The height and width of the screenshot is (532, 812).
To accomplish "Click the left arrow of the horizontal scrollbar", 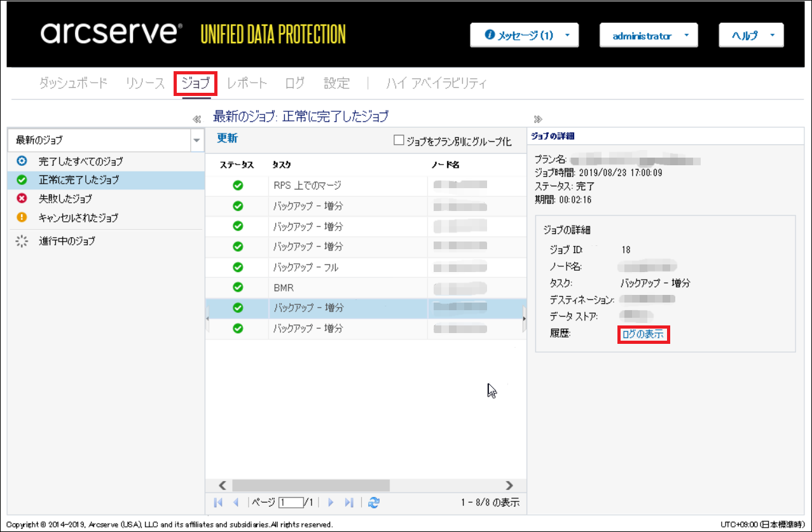I will click(x=223, y=486).
